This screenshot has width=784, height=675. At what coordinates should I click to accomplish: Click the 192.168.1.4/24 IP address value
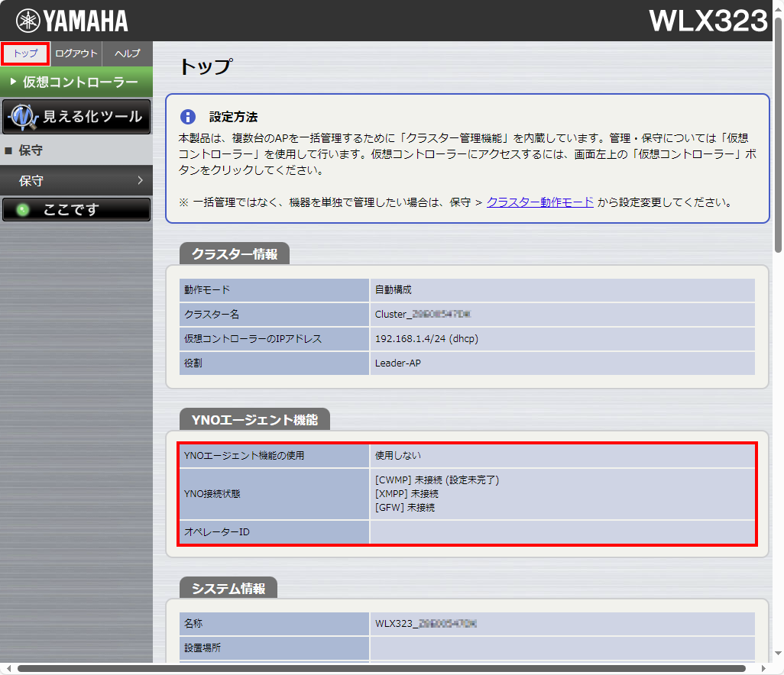coord(426,338)
